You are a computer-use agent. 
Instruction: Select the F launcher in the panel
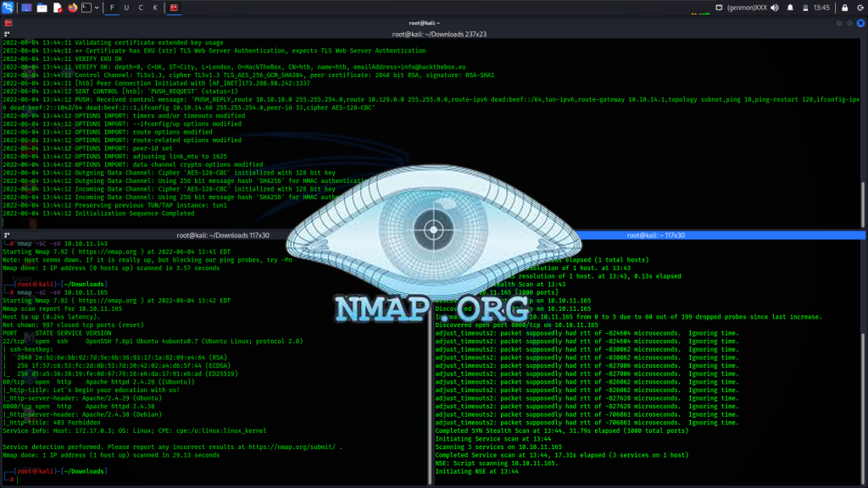[111, 7]
